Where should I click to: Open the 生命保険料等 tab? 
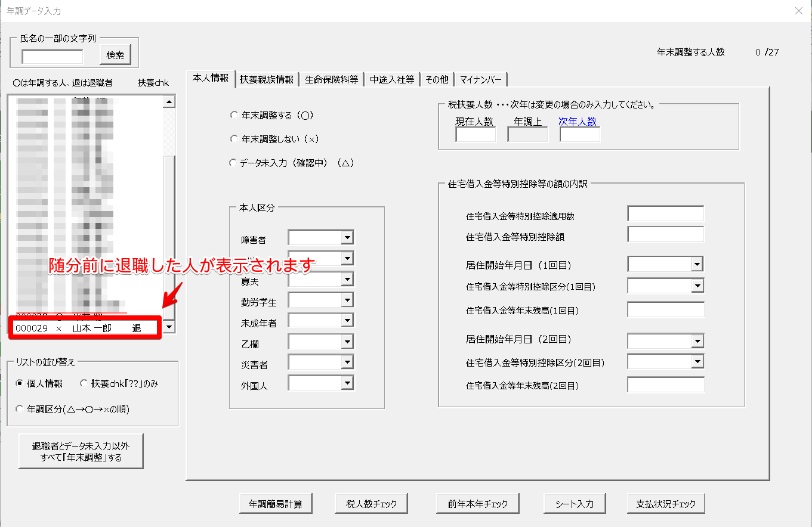point(331,79)
